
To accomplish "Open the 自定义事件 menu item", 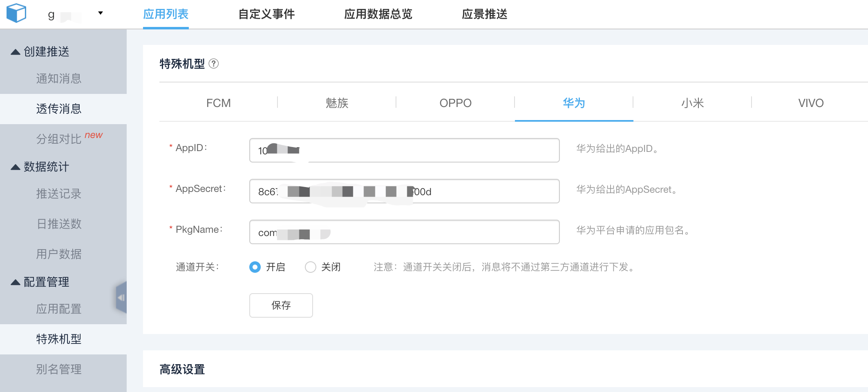I will coord(266,14).
